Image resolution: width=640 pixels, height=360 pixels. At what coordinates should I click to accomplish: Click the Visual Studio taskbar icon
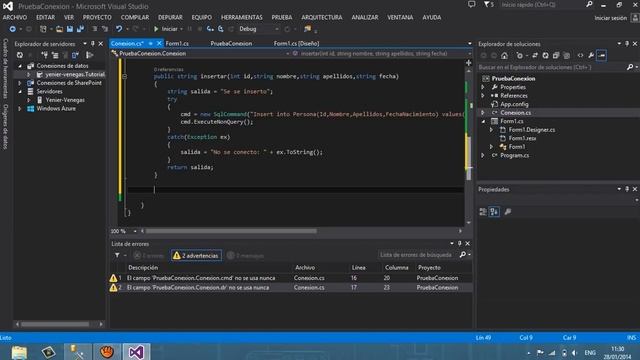pyautogui.click(x=136, y=352)
